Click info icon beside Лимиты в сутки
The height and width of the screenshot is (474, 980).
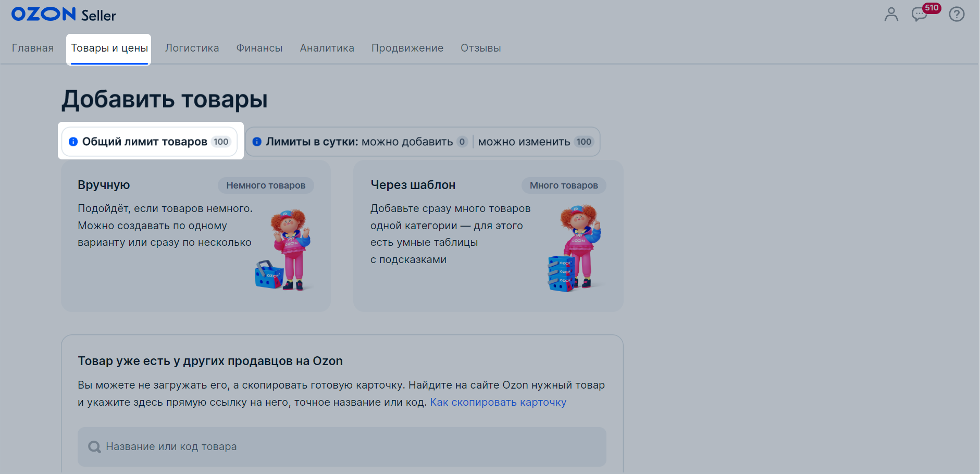click(x=257, y=142)
